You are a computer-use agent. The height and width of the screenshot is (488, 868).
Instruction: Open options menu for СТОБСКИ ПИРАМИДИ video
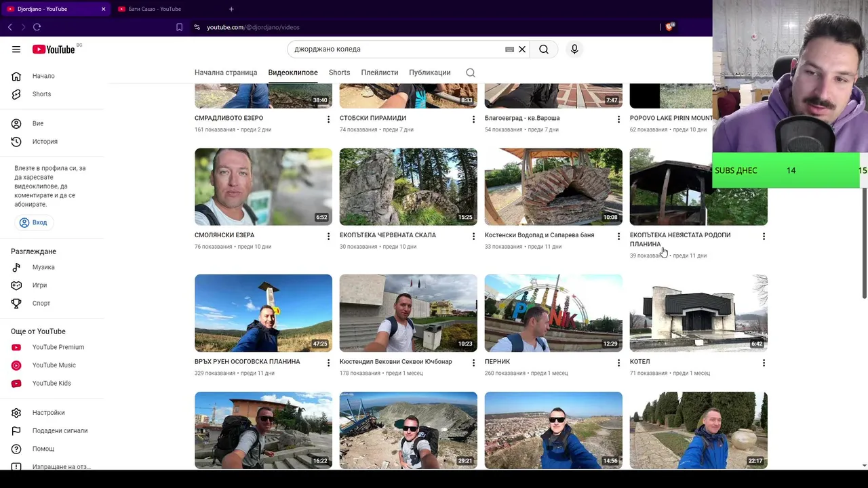click(473, 119)
